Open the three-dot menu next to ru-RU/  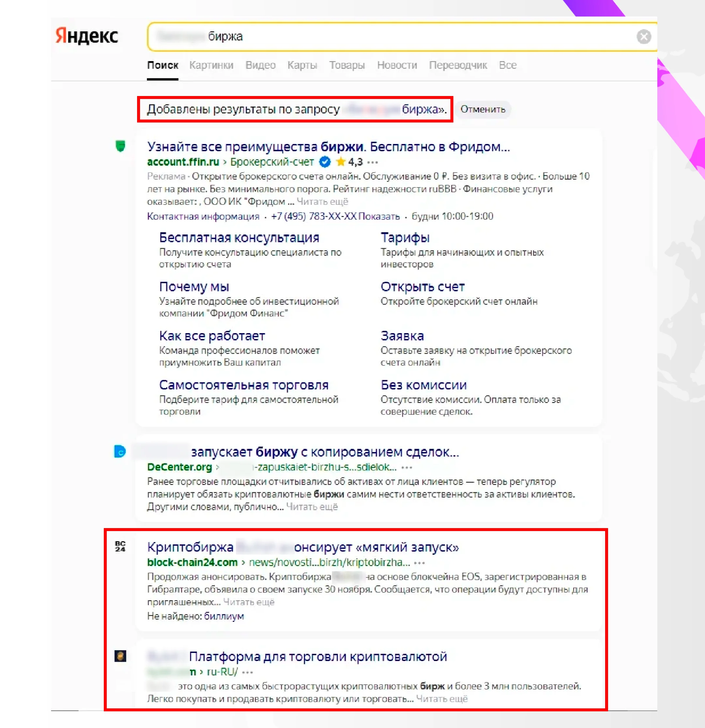247,672
